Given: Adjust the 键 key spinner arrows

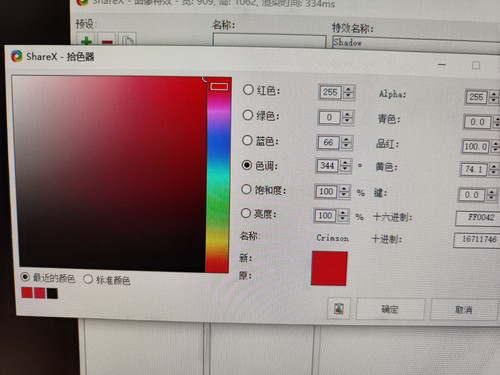Looking at the screenshot, I should [x=491, y=195].
